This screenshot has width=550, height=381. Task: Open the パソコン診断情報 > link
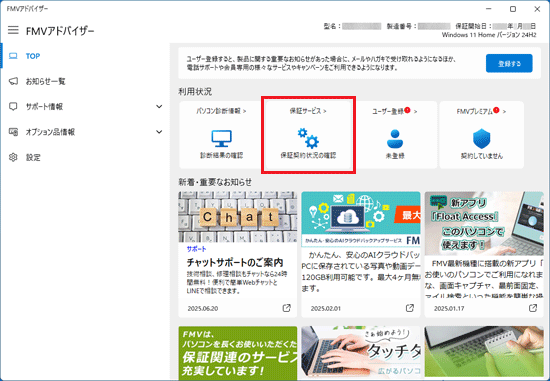coord(221,111)
